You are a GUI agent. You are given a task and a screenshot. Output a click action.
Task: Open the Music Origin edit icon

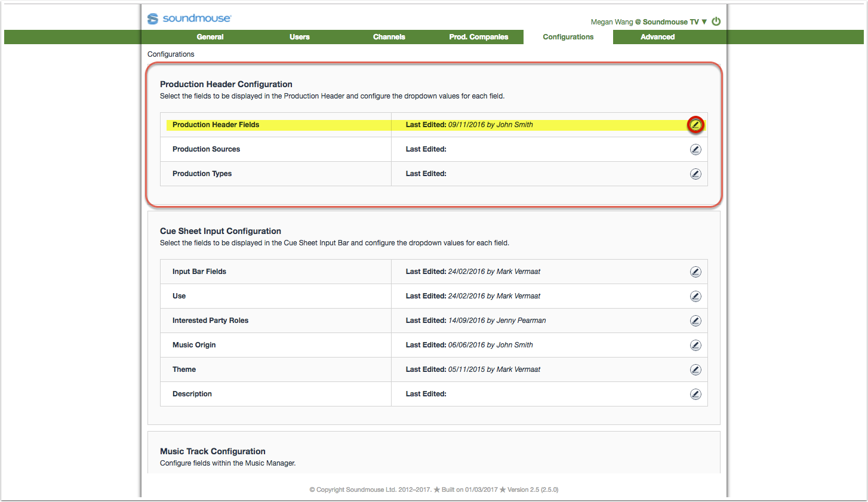tap(695, 345)
